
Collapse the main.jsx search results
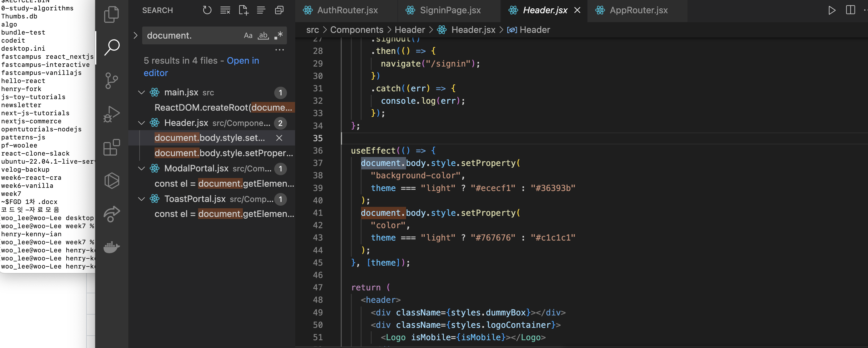142,92
